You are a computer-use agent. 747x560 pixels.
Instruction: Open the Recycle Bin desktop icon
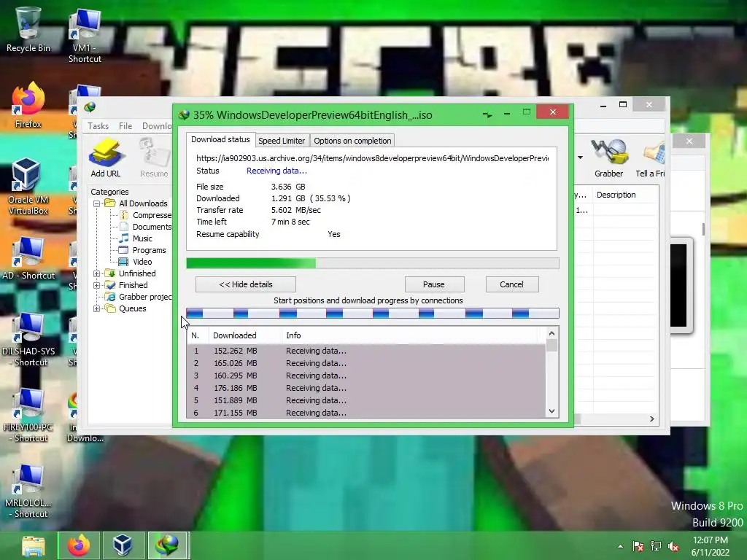(x=28, y=29)
